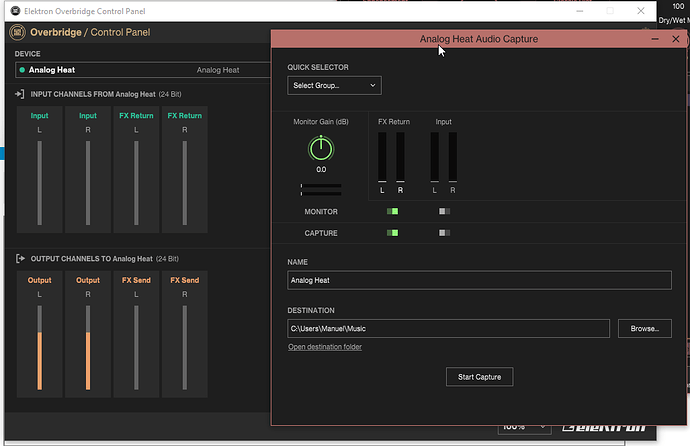Image resolution: width=690 pixels, height=446 pixels.
Task: Click the Output L channel strip
Action: 40,334
